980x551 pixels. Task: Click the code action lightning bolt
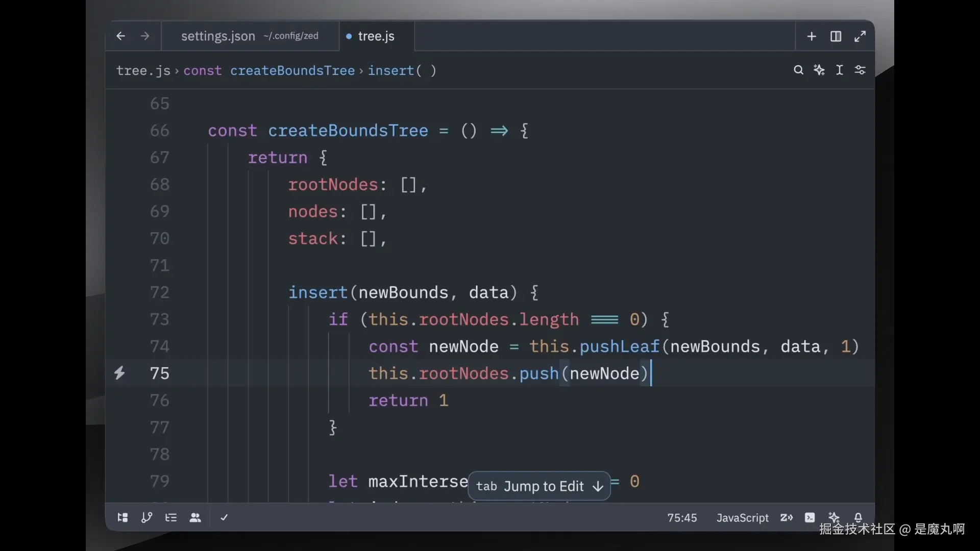click(119, 373)
